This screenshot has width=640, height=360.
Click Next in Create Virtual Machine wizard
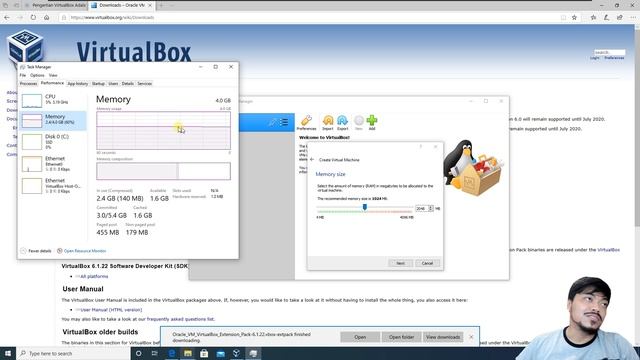click(x=400, y=263)
